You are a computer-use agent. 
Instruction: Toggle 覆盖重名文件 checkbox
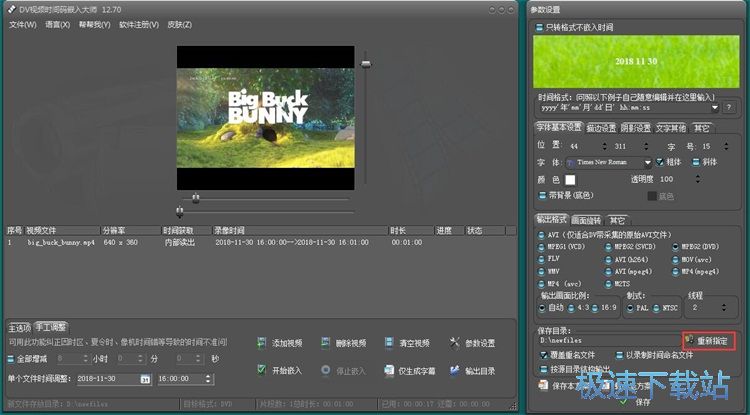click(543, 355)
